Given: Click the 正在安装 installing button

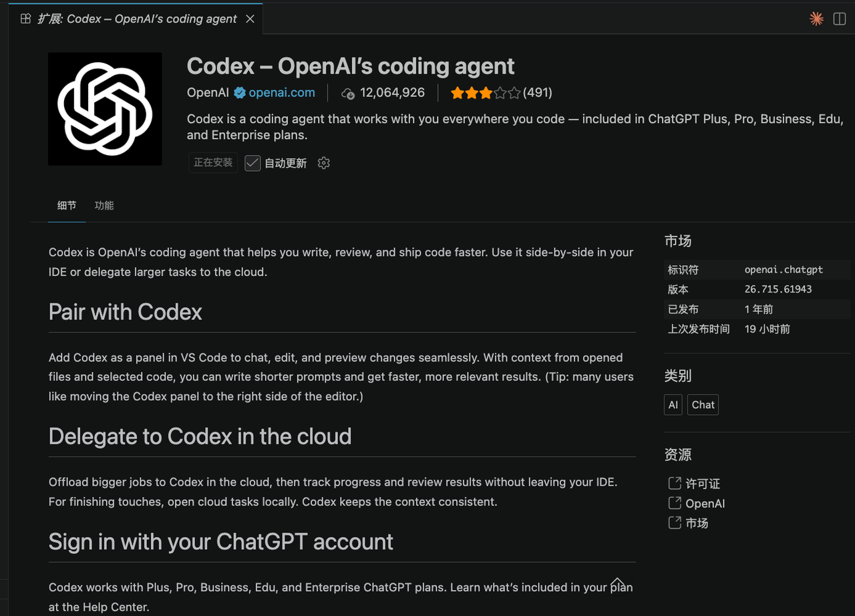Looking at the screenshot, I should 213,162.
